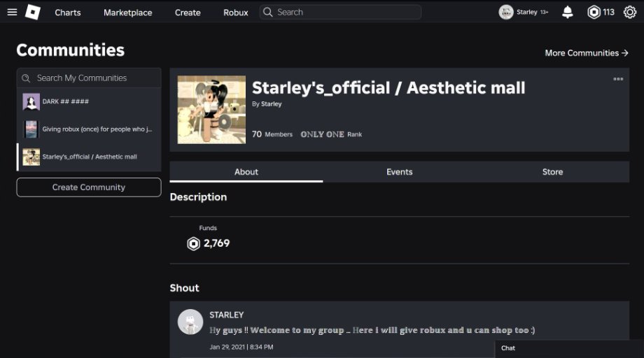This screenshot has height=358, width=644.
Task: Click the Create Community button
Action: (89, 187)
